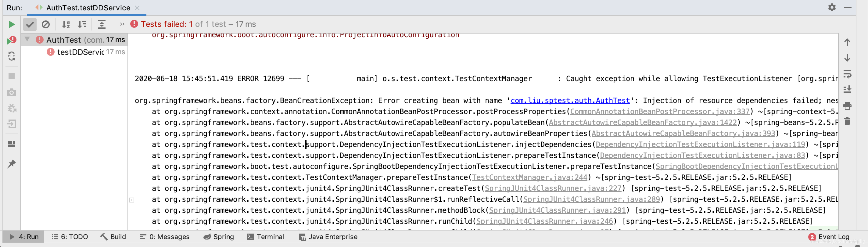Open the Event Log
This screenshot has height=247, width=868.
coord(829,237)
